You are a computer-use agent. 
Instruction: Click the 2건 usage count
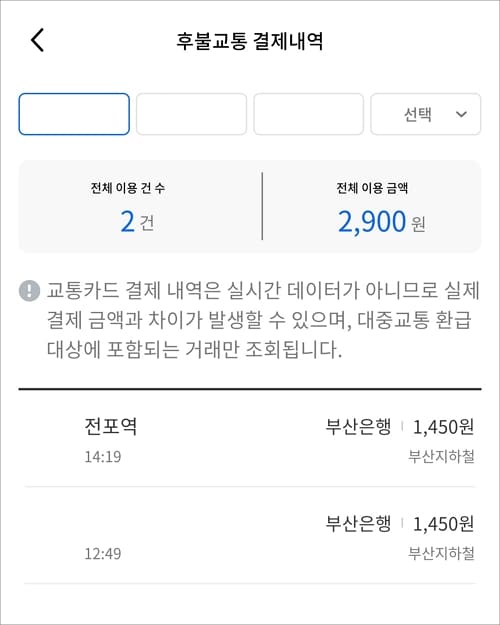(x=137, y=222)
